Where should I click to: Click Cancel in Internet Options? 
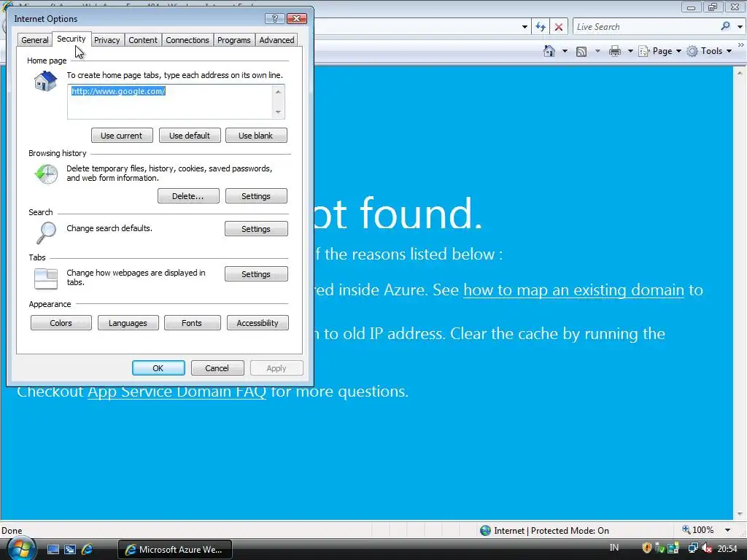tap(217, 368)
